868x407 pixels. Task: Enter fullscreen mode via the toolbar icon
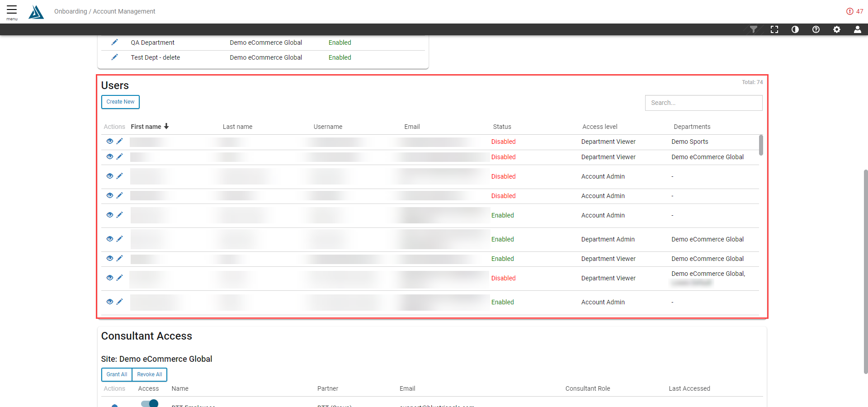tap(774, 29)
